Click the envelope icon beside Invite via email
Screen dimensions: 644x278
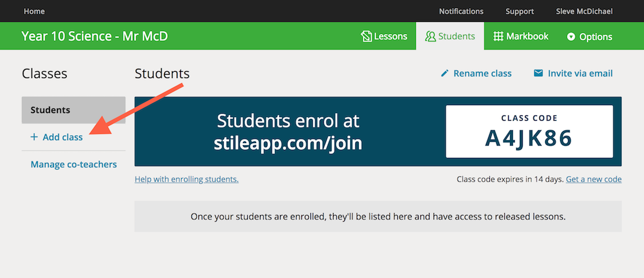pos(538,73)
